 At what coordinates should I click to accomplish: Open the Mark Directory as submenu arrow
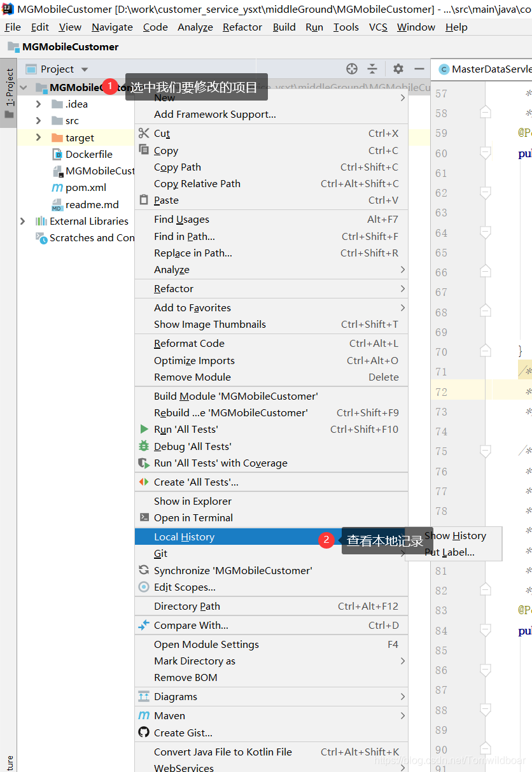pyautogui.click(x=402, y=661)
